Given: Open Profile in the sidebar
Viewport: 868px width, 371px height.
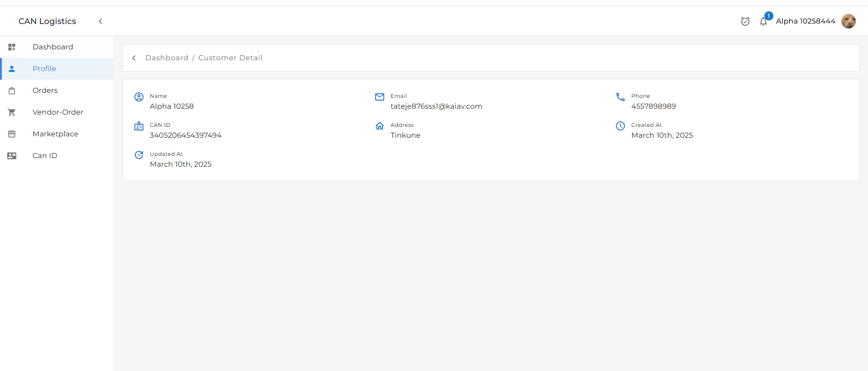Looking at the screenshot, I should click(57, 69).
